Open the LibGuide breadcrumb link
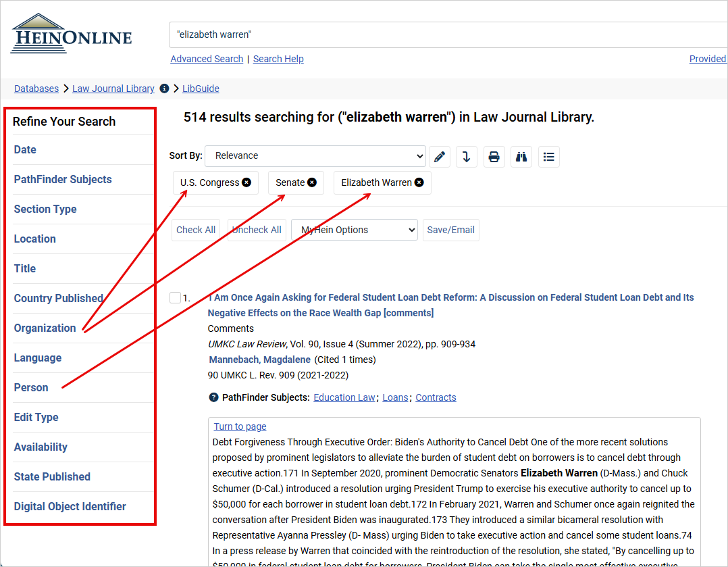 click(x=201, y=89)
